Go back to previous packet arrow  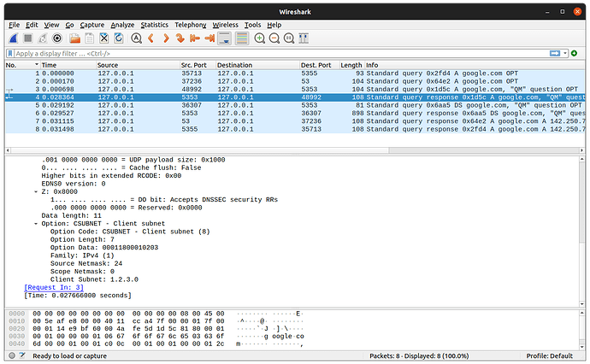[150, 38]
